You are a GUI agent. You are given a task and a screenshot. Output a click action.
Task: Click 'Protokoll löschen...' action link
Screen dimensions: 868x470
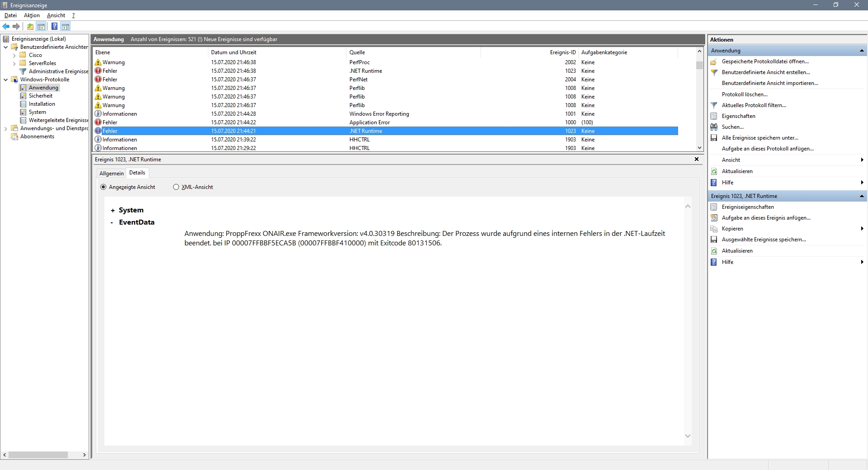coord(744,94)
